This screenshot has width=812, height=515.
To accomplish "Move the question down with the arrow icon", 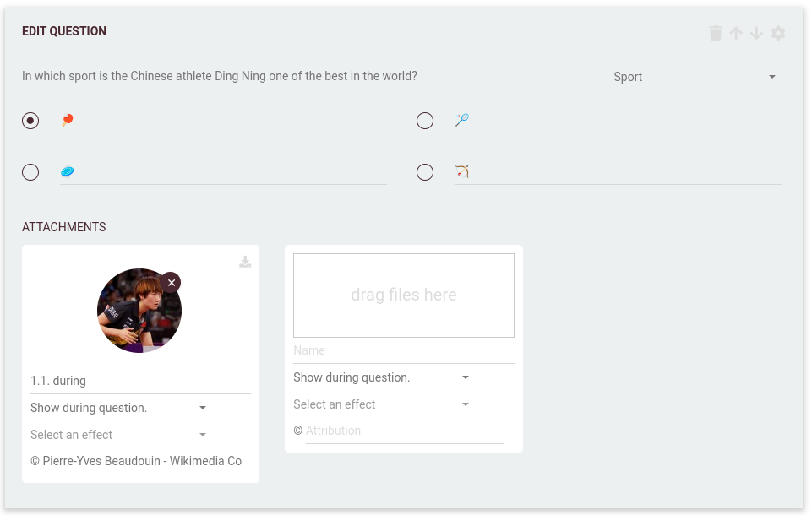I will pos(756,33).
